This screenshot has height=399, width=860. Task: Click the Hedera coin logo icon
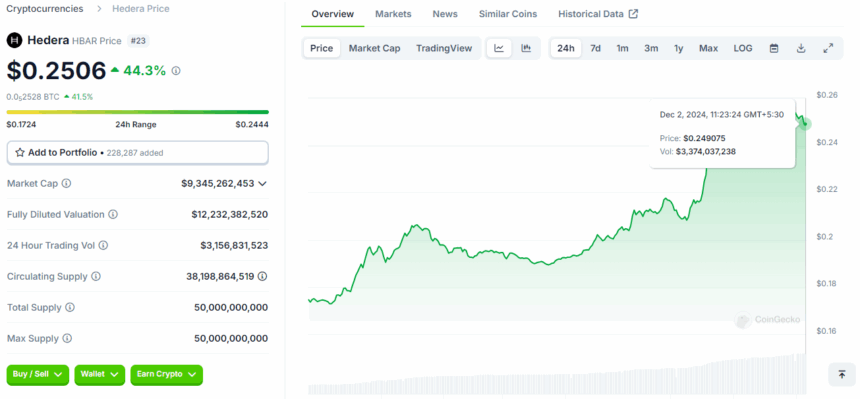point(14,40)
